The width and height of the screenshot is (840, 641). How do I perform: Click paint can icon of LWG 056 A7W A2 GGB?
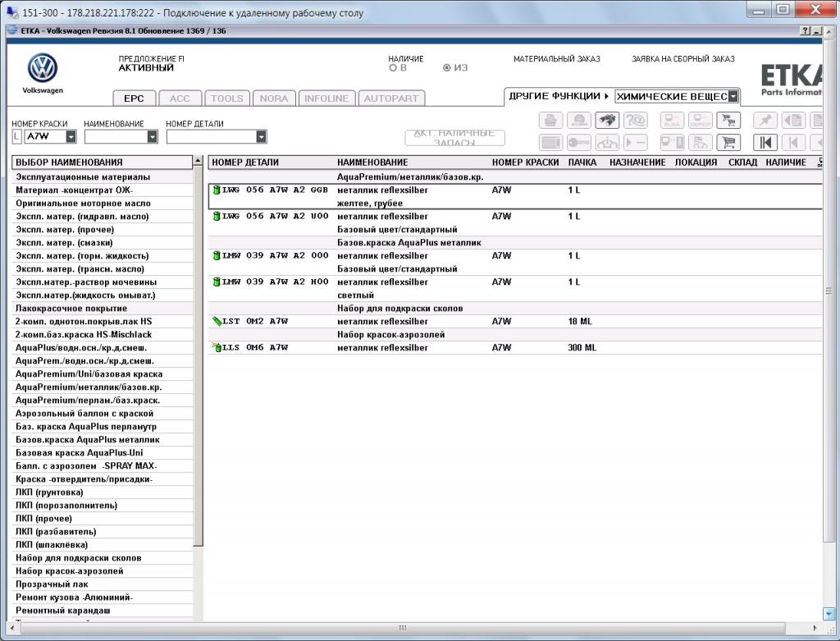pyautogui.click(x=217, y=190)
